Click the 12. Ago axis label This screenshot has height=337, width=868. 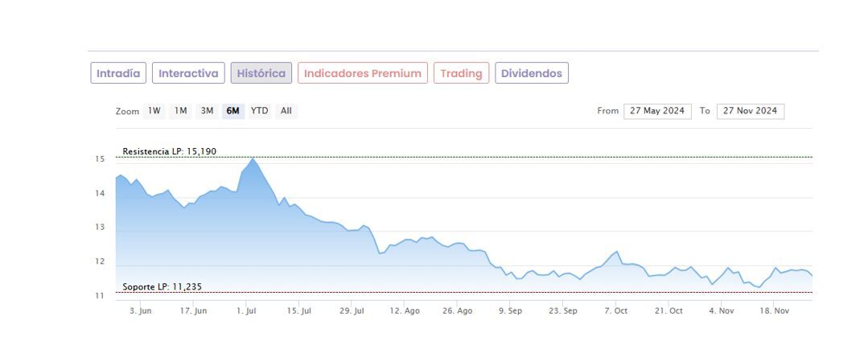(405, 310)
